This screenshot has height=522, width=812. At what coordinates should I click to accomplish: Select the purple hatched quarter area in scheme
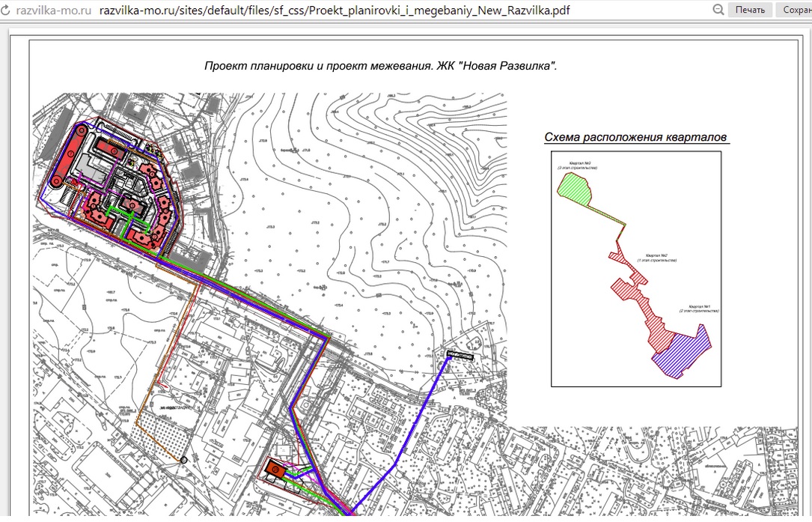683,353
